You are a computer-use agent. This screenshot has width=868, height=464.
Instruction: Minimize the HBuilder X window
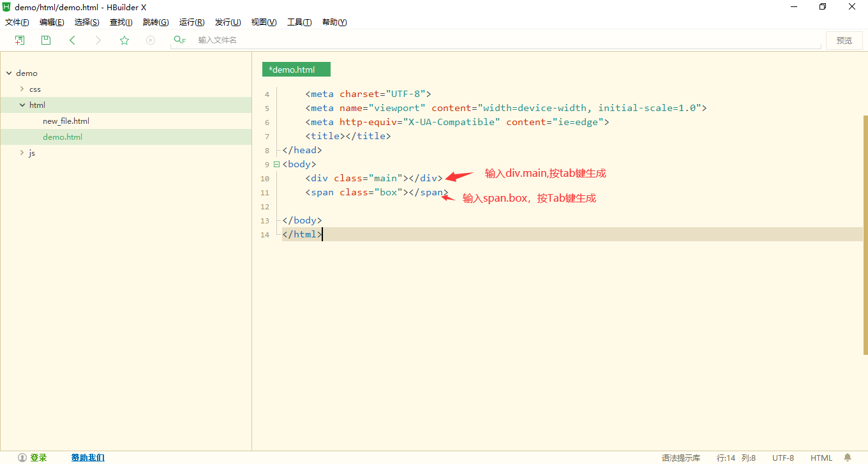coord(793,7)
